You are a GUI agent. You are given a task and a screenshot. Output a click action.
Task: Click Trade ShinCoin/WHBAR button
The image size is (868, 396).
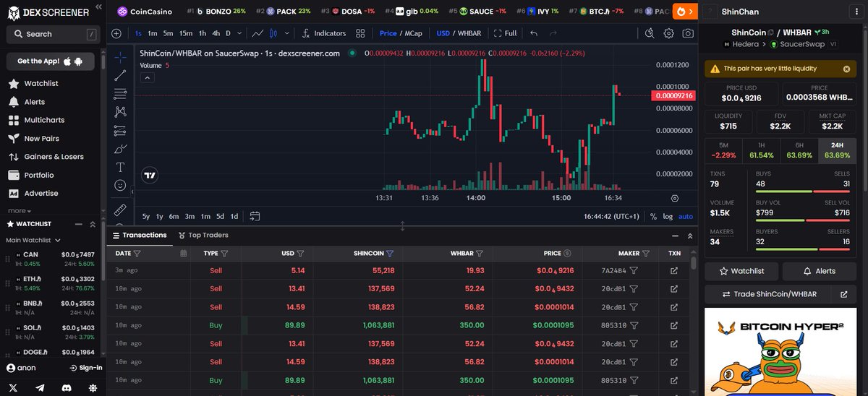click(x=769, y=294)
